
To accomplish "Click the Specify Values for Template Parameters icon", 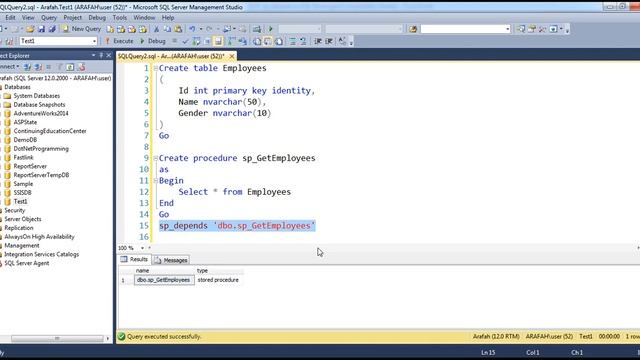I will click(x=342, y=41).
